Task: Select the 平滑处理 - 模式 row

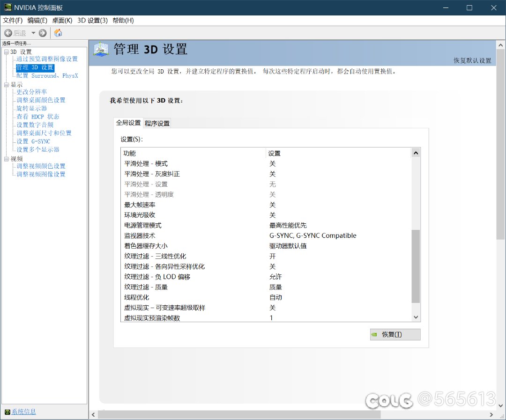Action: [x=266, y=163]
